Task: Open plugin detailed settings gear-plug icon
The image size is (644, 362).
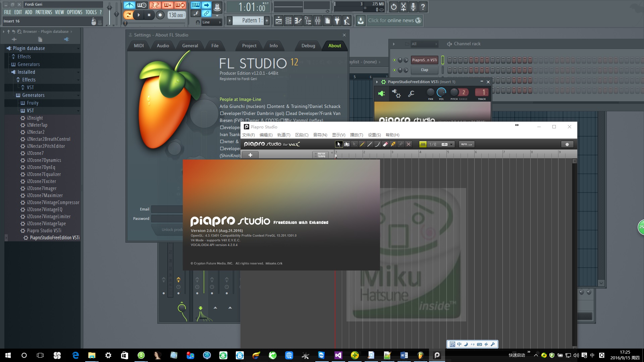Action: coord(396,94)
